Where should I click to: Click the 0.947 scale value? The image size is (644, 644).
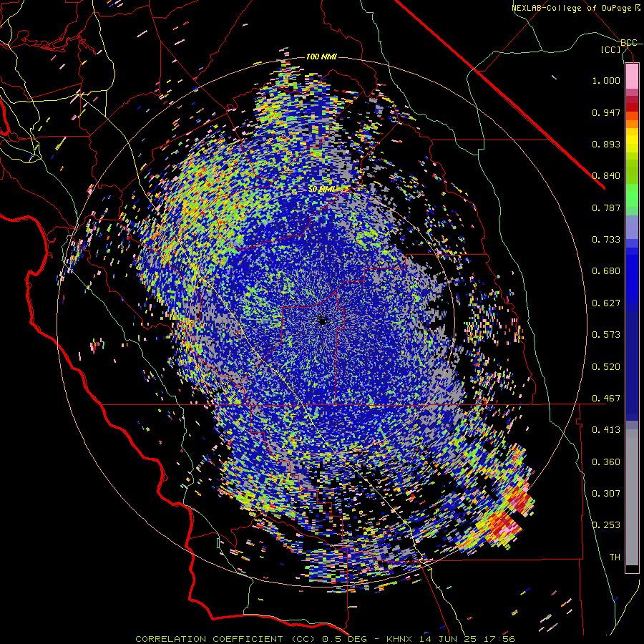tap(606, 112)
